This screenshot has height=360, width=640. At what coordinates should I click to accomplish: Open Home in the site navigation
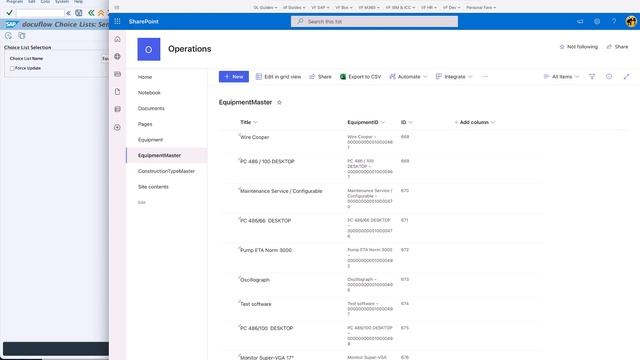145,77
